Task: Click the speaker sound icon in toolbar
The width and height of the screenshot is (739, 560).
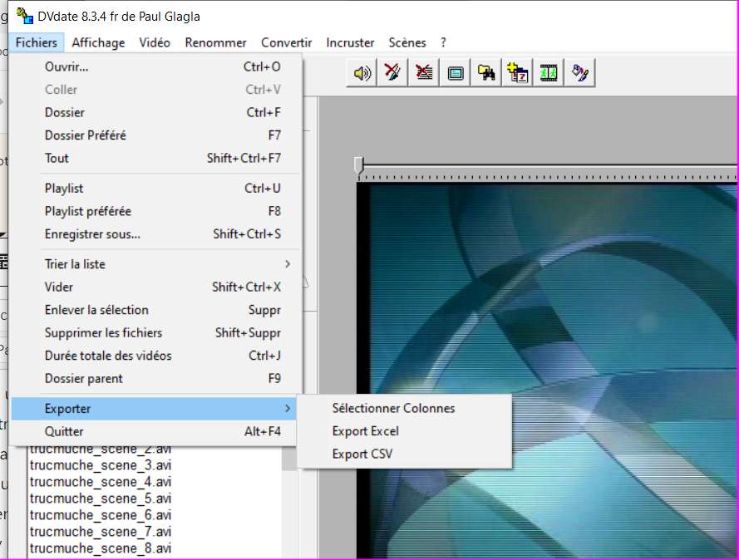Action: coord(362,73)
